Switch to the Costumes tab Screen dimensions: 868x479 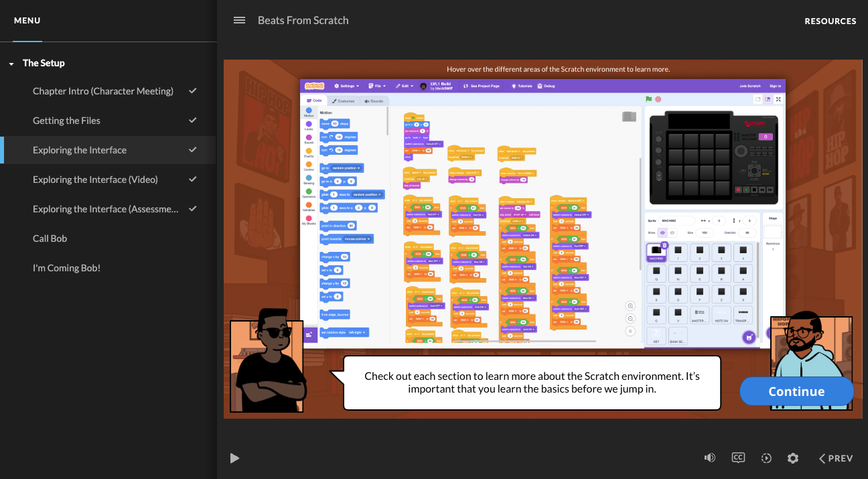pyautogui.click(x=343, y=100)
